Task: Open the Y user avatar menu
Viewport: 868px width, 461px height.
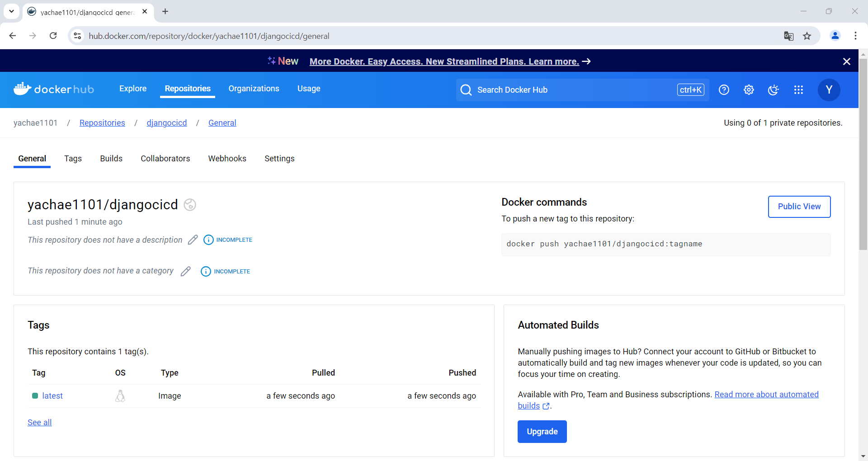Action: 829,89
